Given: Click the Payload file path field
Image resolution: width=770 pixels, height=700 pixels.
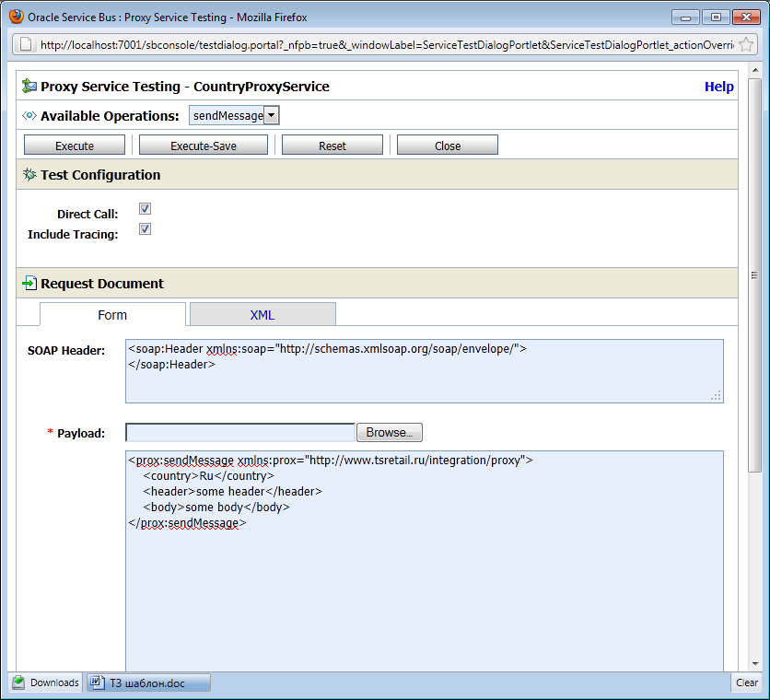Looking at the screenshot, I should click(x=240, y=432).
